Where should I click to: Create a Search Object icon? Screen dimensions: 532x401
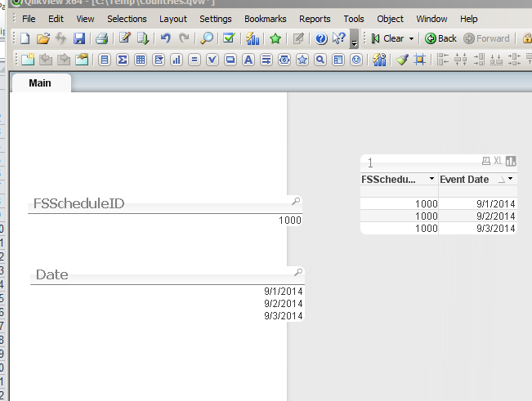click(x=320, y=60)
